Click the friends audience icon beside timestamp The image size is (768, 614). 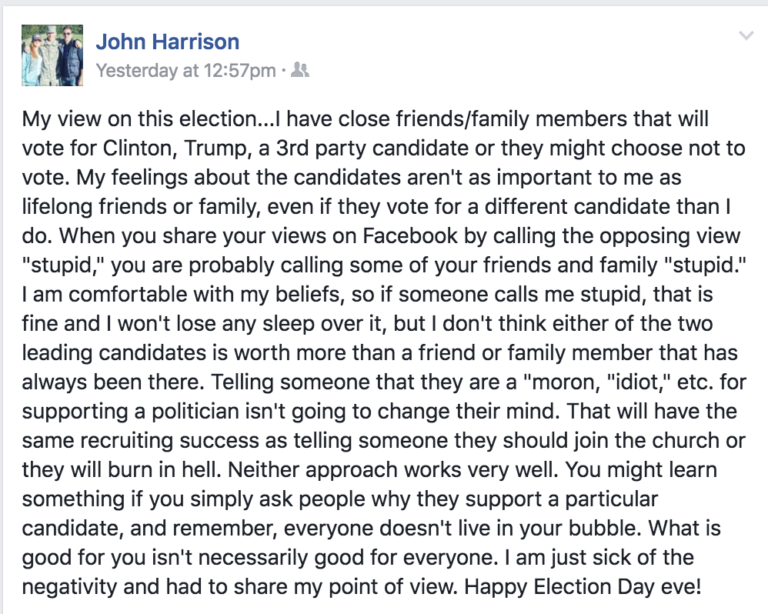[x=300, y=71]
